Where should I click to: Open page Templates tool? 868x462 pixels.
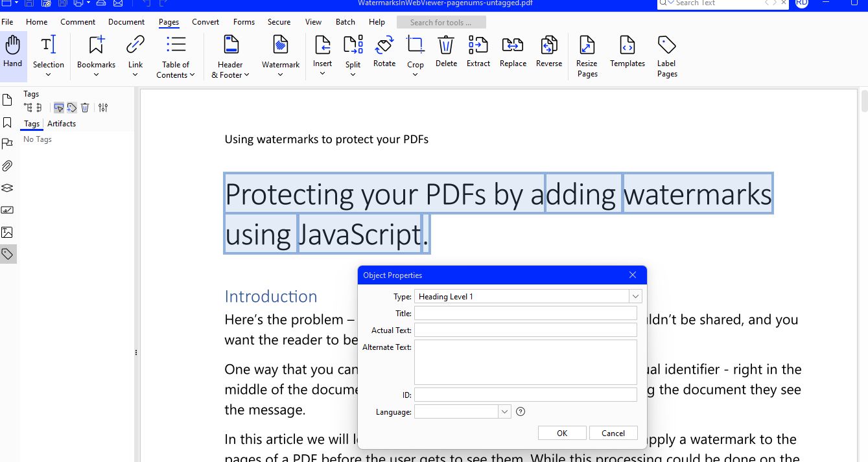click(627, 52)
